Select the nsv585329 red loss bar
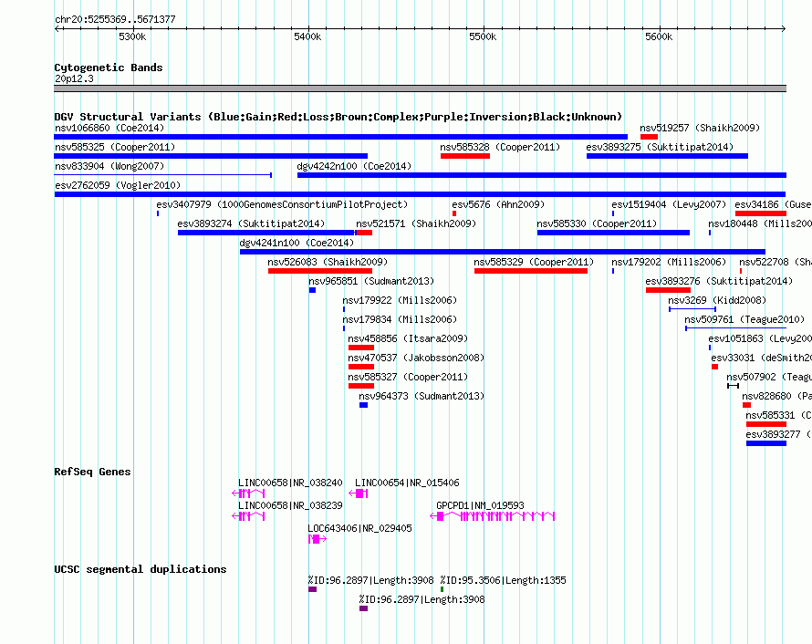 531,271
